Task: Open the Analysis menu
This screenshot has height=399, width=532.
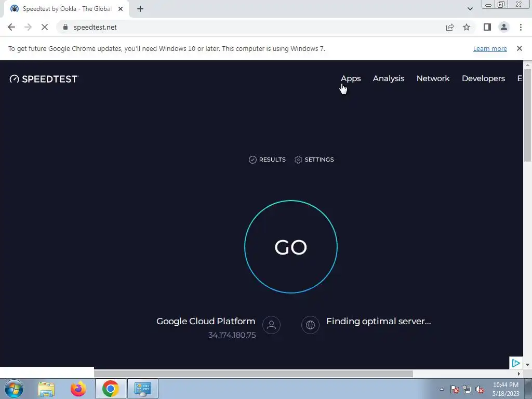Action: (x=389, y=78)
